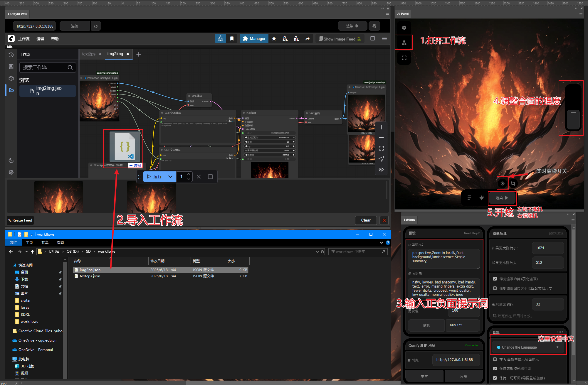Viewport: 588px width, 385px height.
Task: Open the Settings panel flyout menu icon
Action: [573, 220]
